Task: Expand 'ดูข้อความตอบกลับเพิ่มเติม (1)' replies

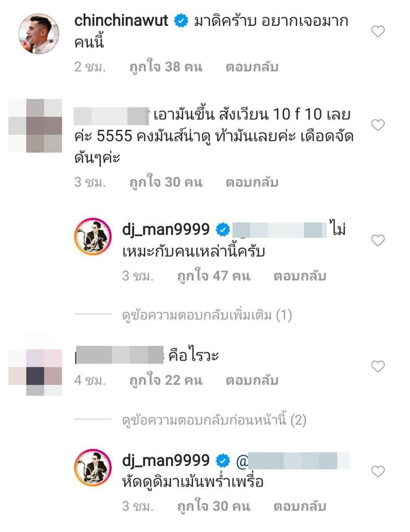Action: click(x=207, y=315)
